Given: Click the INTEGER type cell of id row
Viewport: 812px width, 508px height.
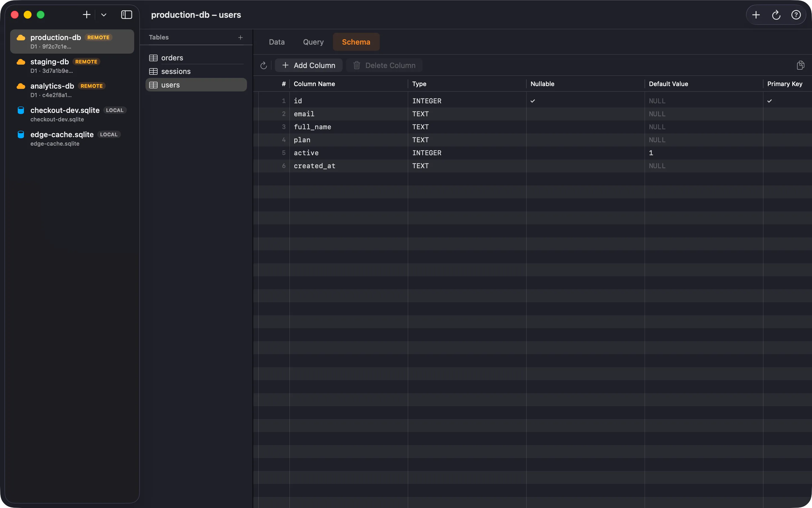Looking at the screenshot, I should [x=467, y=101].
